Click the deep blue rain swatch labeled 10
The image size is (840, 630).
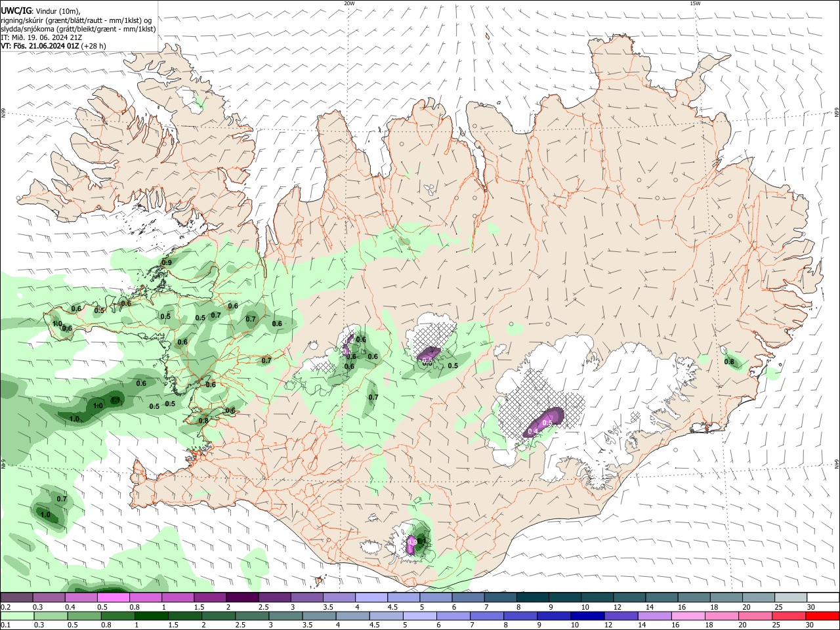[588, 616]
